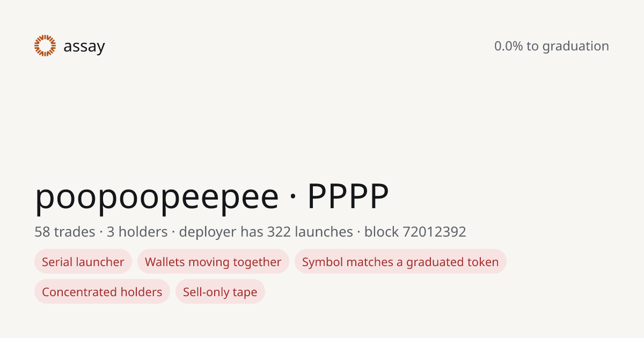The height and width of the screenshot is (338, 644).
Task: Click the dot separator before PPPP
Action: [x=293, y=197]
